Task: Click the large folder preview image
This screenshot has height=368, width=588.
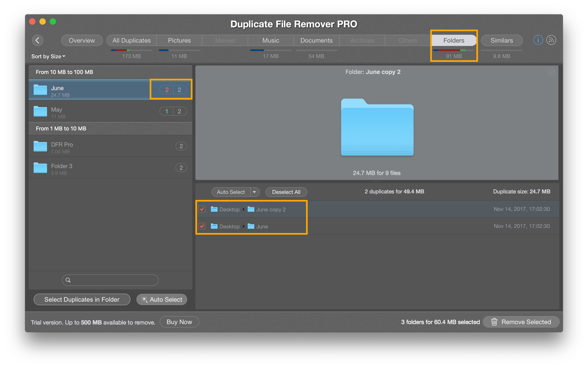Action: tap(377, 127)
